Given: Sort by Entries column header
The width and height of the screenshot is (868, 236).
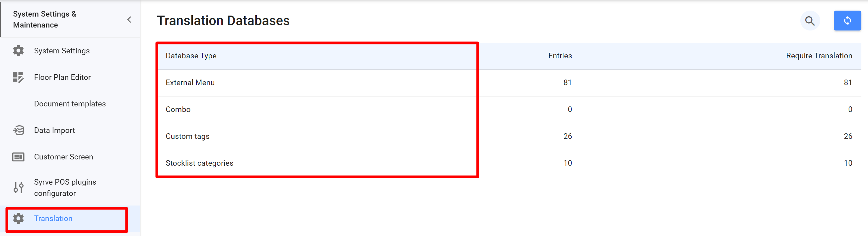Looking at the screenshot, I should tap(560, 56).
